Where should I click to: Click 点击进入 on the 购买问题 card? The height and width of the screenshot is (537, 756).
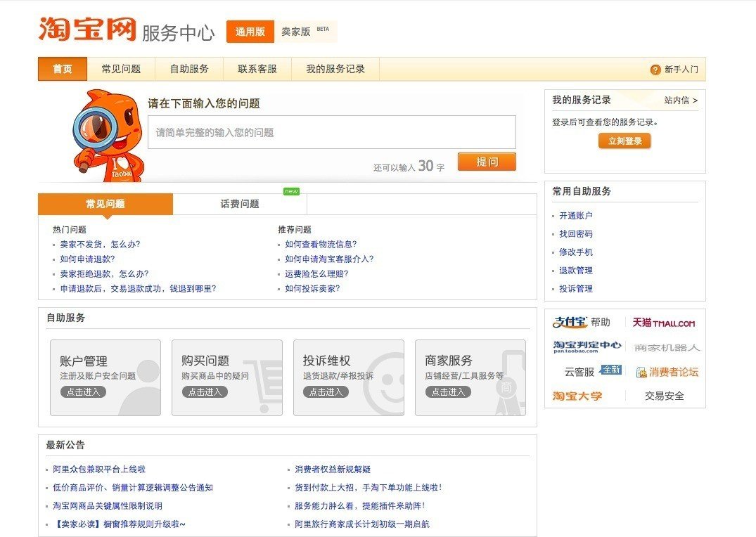pyautogui.click(x=205, y=392)
